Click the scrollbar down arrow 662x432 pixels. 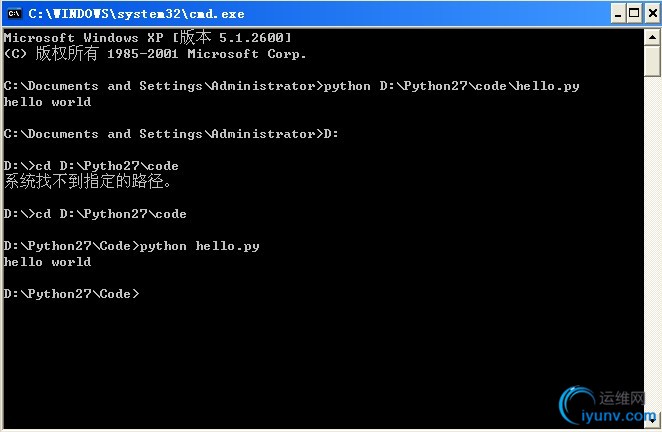click(x=652, y=421)
